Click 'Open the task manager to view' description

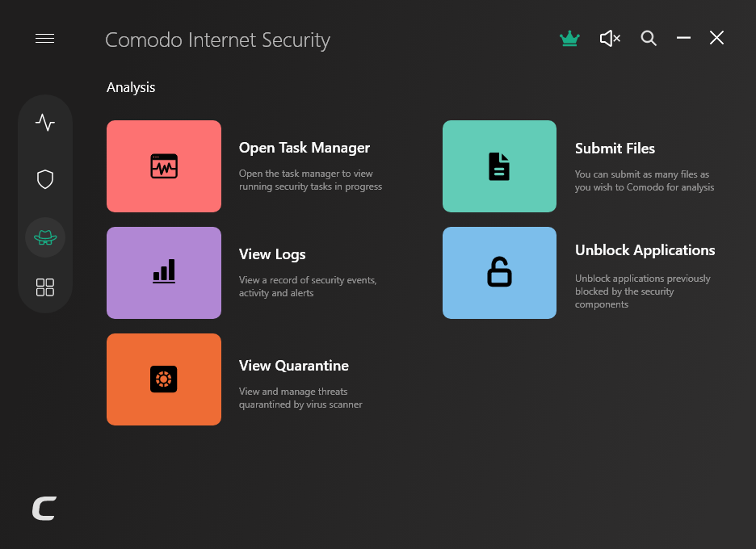click(310, 180)
